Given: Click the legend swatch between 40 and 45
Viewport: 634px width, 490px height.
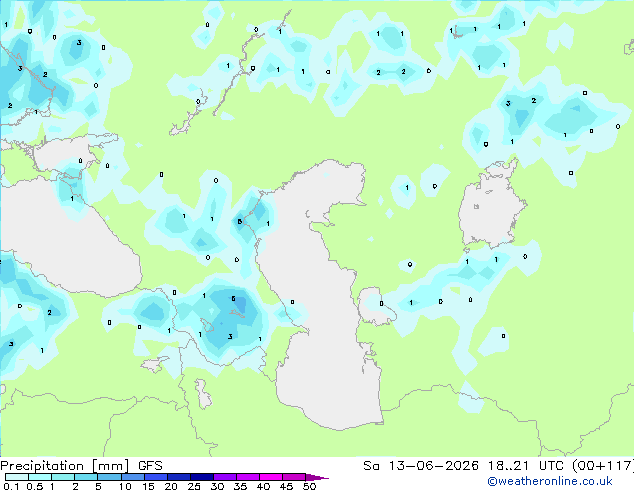Looking at the screenshot, I should point(271,477).
